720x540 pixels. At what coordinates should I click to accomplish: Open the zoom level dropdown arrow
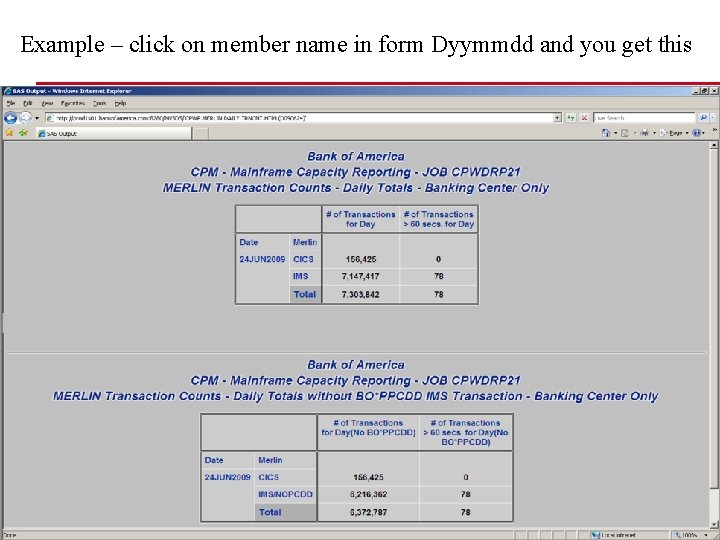point(705,535)
